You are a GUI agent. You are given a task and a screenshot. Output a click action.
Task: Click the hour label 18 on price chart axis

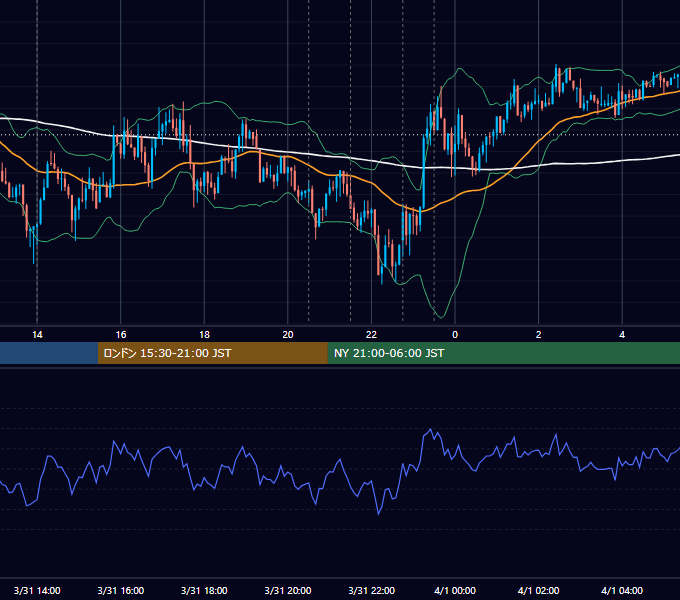click(204, 335)
